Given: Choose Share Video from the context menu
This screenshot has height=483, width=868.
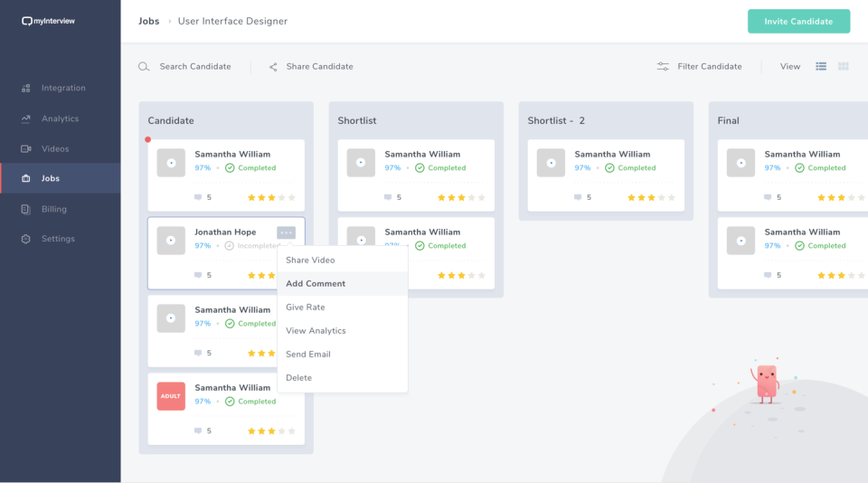Looking at the screenshot, I should tap(310, 260).
